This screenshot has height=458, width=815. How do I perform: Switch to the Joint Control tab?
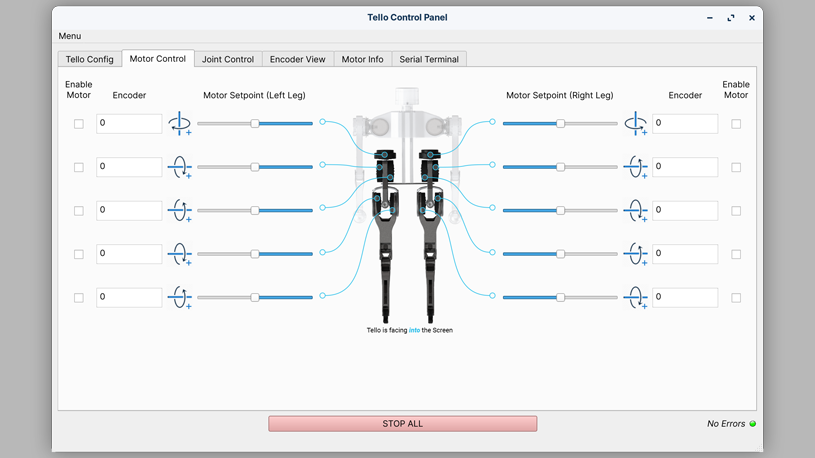click(228, 59)
